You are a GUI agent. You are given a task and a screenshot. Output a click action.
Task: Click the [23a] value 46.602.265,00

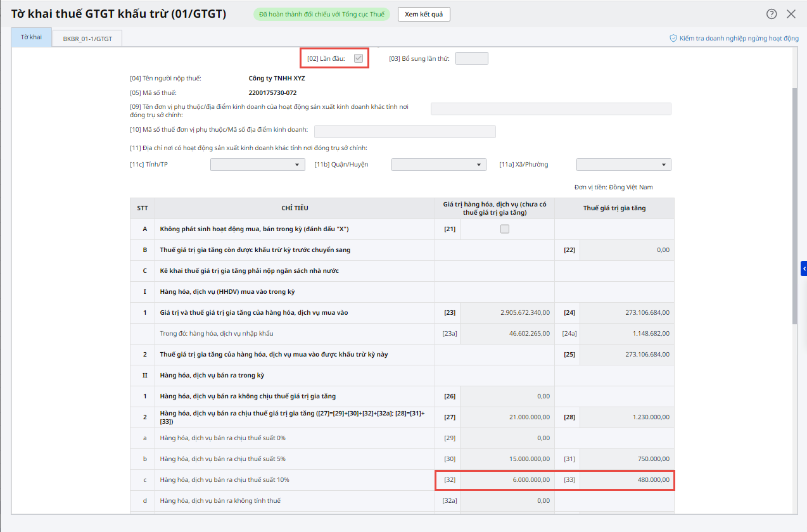click(x=507, y=334)
